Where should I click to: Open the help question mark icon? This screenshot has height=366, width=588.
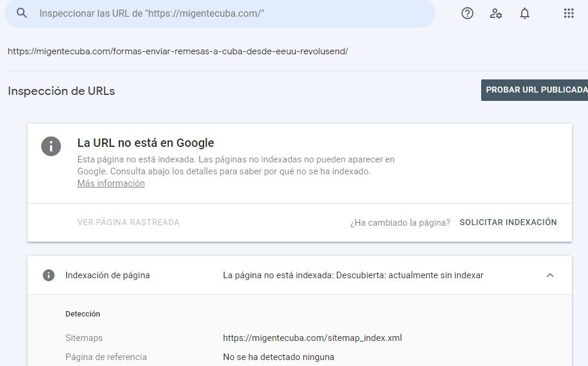pos(467,14)
